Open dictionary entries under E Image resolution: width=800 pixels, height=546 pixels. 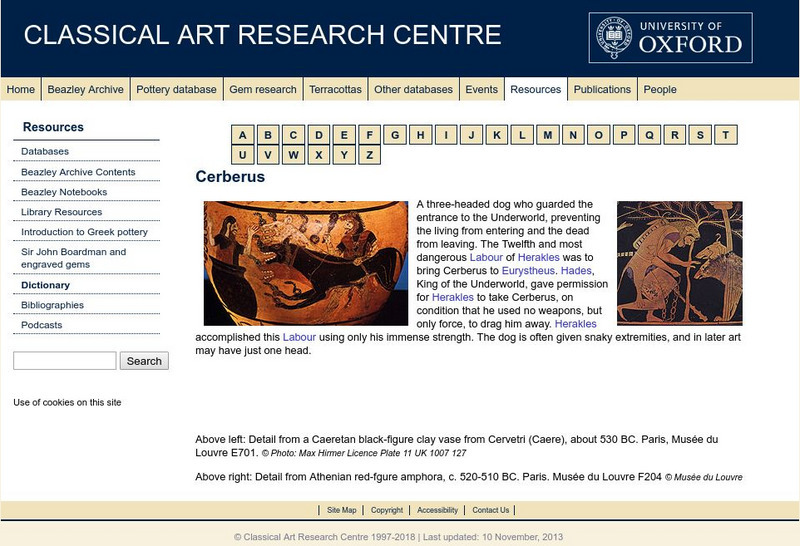point(344,135)
